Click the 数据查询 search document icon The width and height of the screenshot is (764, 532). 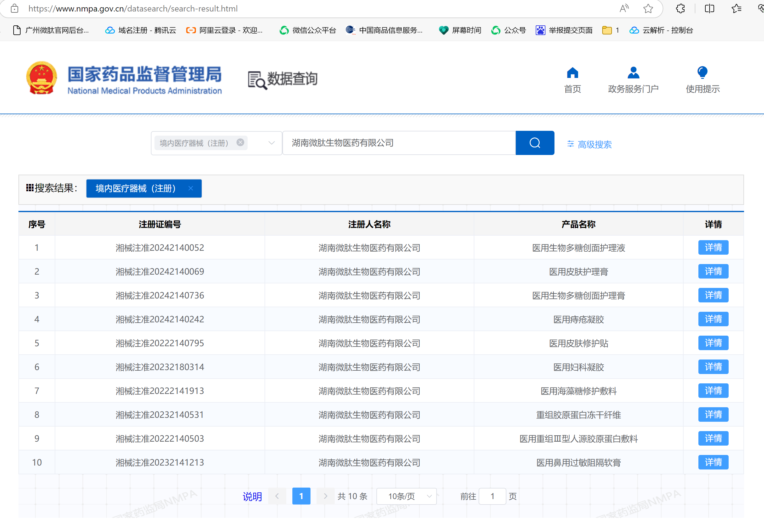(x=257, y=80)
